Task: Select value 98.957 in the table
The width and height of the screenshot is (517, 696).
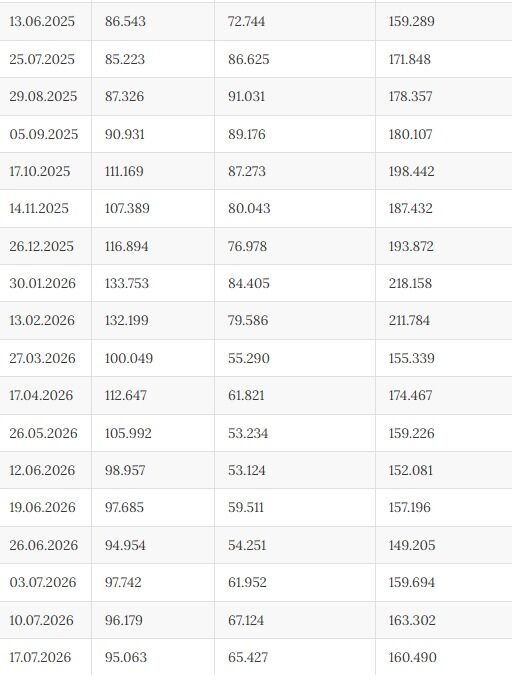Action: (125, 470)
